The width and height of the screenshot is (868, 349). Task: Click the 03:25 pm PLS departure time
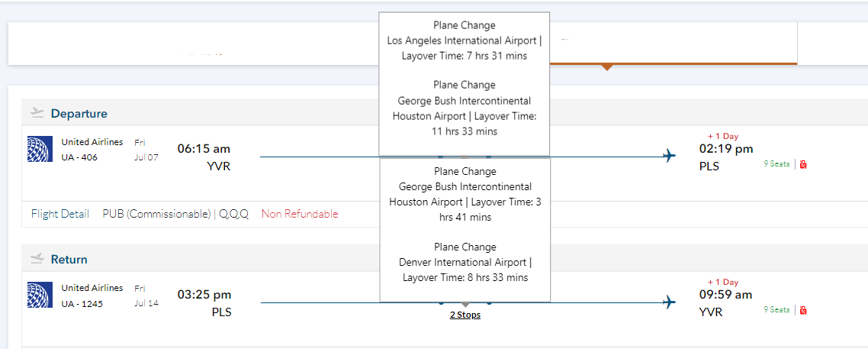tap(204, 295)
